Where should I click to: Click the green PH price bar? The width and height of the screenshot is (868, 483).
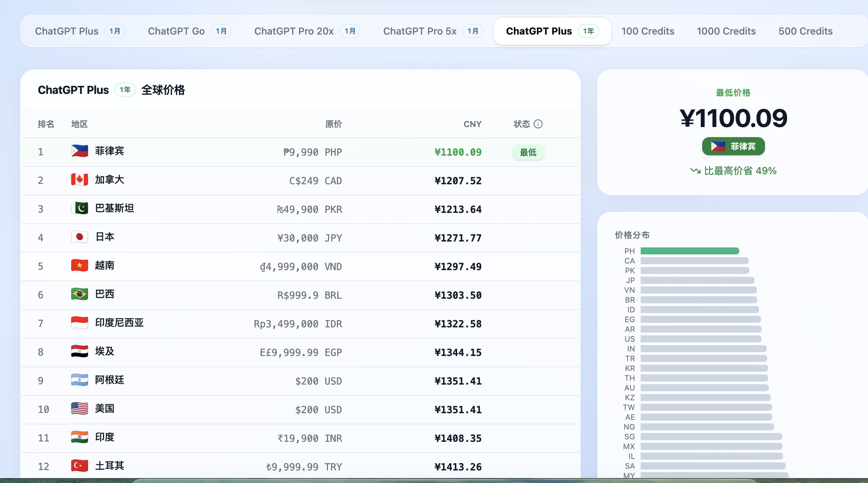click(690, 251)
